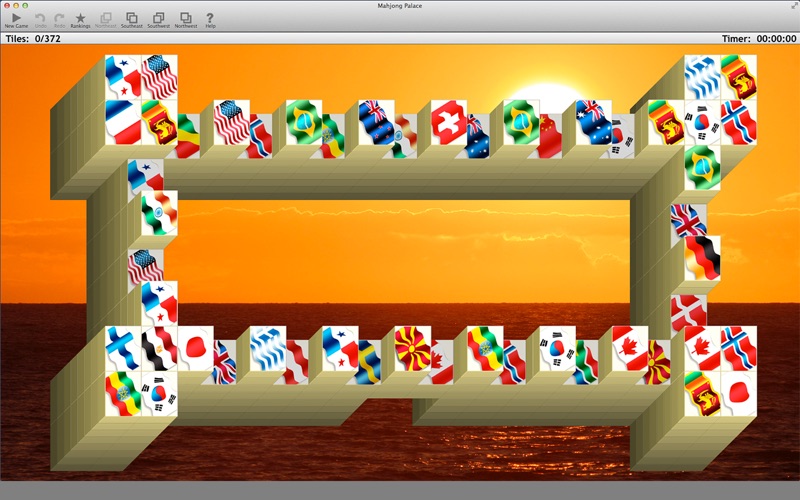This screenshot has width=800, height=500.
Task: Select the Switzerland flag tile
Action: 448,122
